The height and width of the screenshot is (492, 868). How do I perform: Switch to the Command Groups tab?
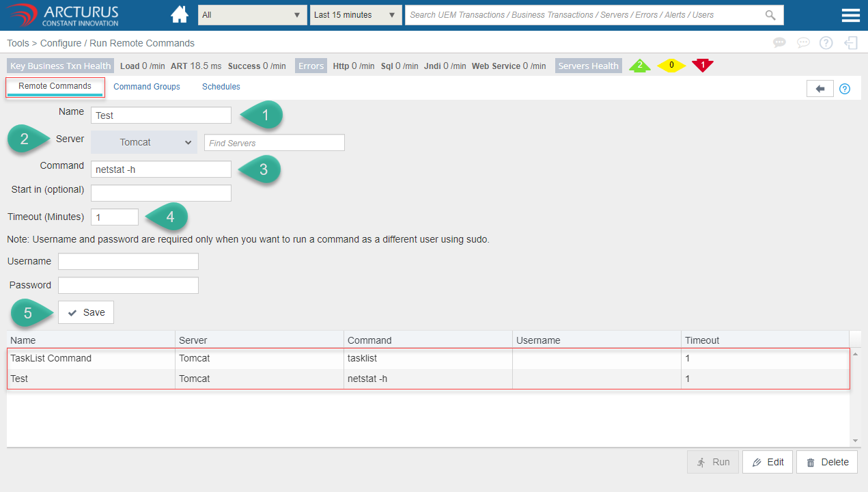(147, 87)
